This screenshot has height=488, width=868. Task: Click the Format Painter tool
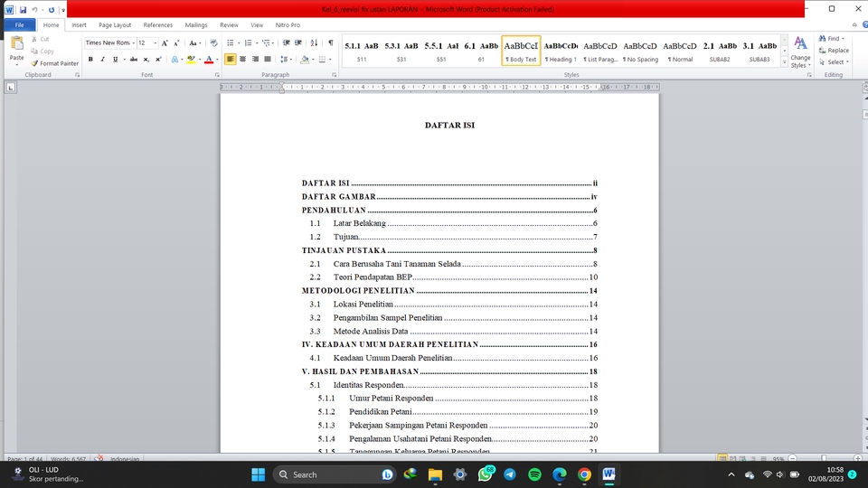coord(55,63)
